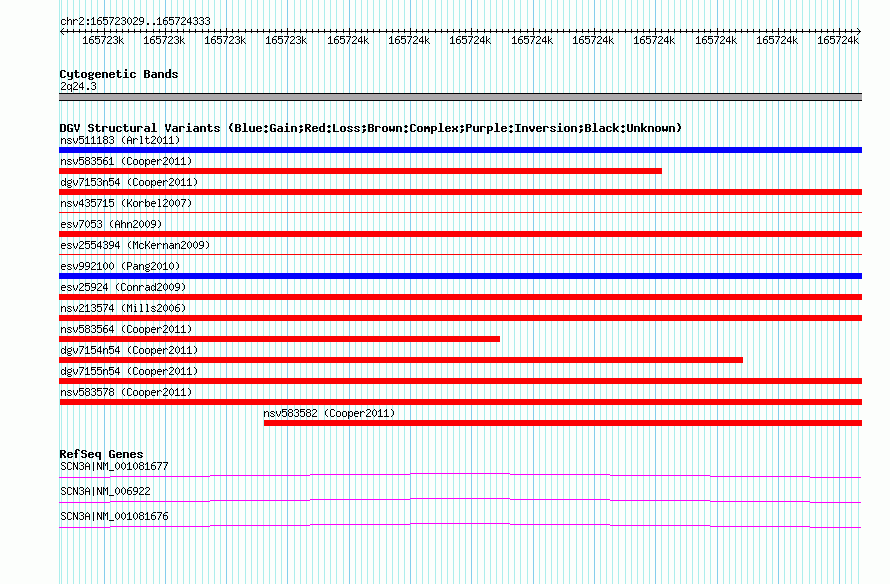Select the nsv583582 (Cooper2011) red bar
Image resolution: width=890 pixels, height=584 pixels.
click(x=563, y=423)
